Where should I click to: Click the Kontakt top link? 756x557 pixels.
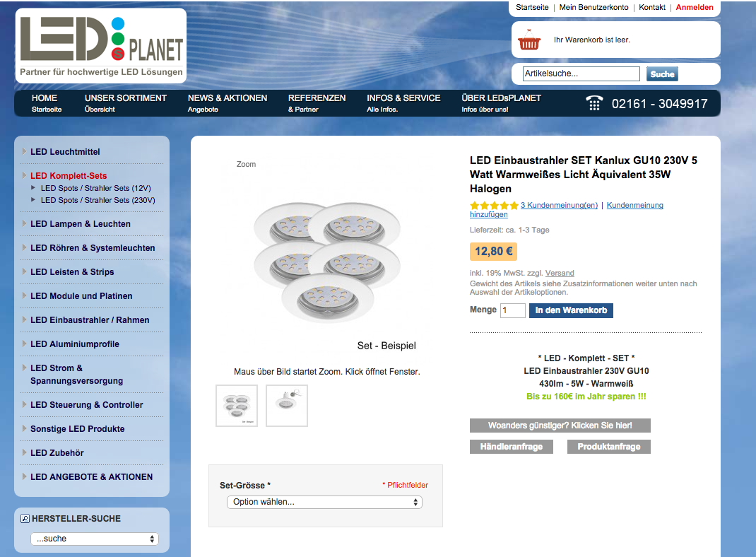tap(652, 7)
